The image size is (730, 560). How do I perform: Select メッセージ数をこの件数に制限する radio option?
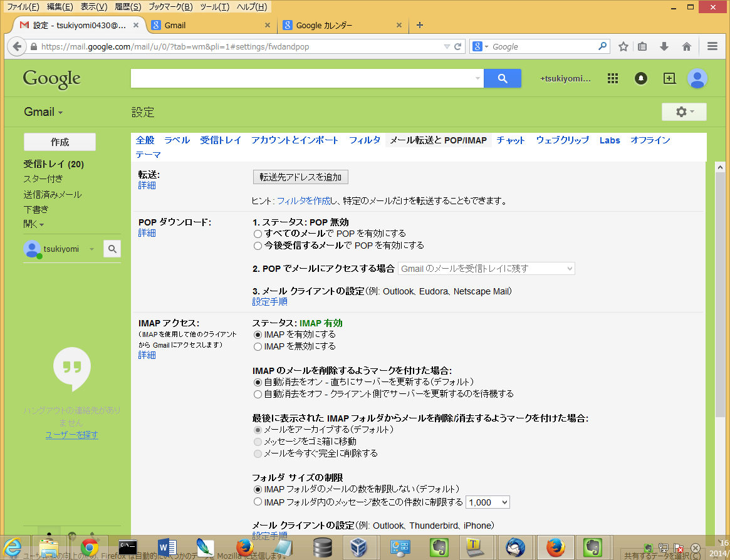pos(258,502)
